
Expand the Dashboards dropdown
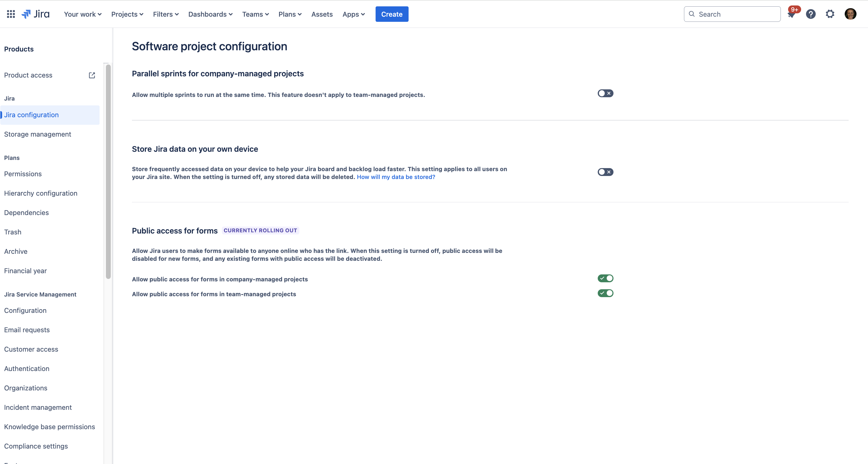(210, 14)
